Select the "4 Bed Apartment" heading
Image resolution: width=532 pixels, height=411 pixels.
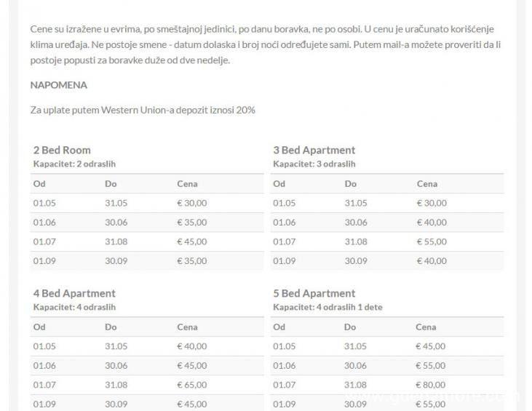(x=74, y=294)
